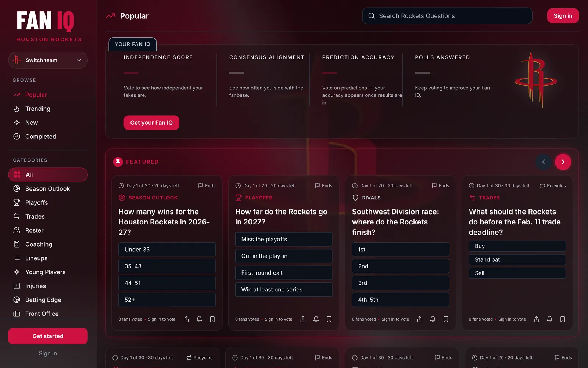Choose the Under 35 wins option
This screenshot has width=588, height=368.
[167, 250]
